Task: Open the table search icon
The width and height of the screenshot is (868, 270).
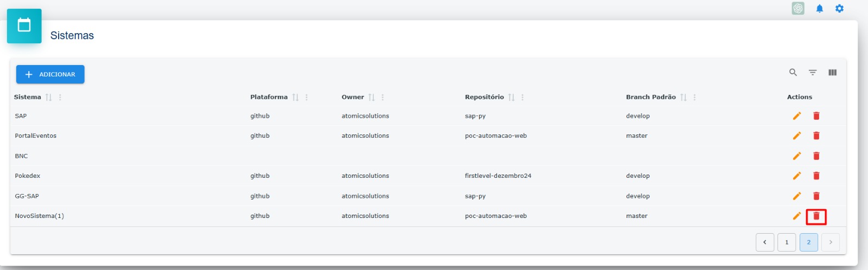Action: (x=793, y=72)
